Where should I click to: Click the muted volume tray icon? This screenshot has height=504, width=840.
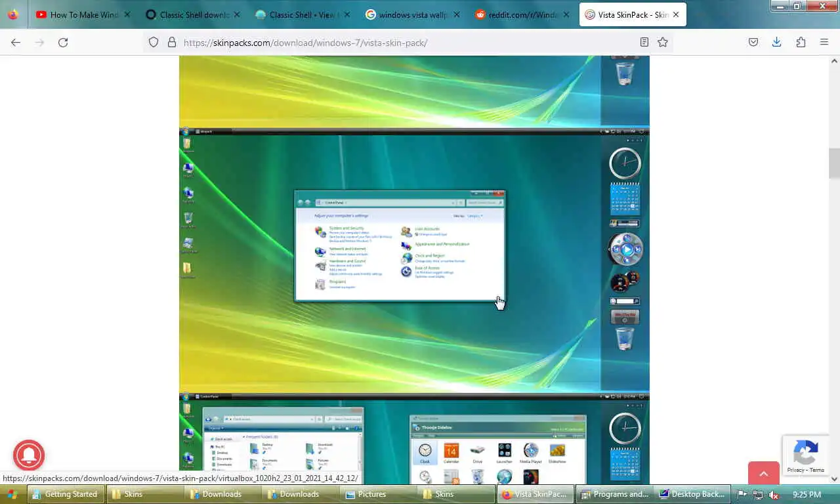(774, 495)
